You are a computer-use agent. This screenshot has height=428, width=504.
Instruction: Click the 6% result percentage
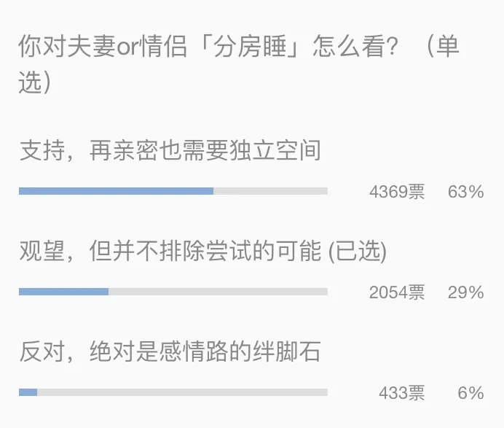(470, 394)
